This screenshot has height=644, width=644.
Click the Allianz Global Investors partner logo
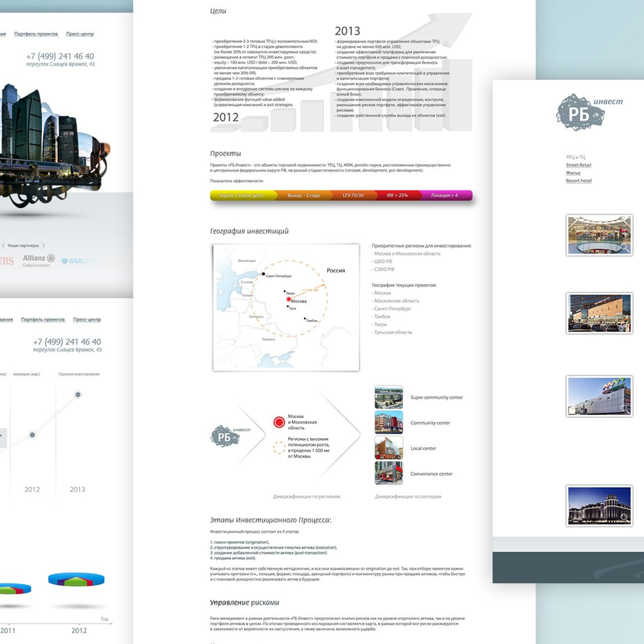tap(39, 260)
